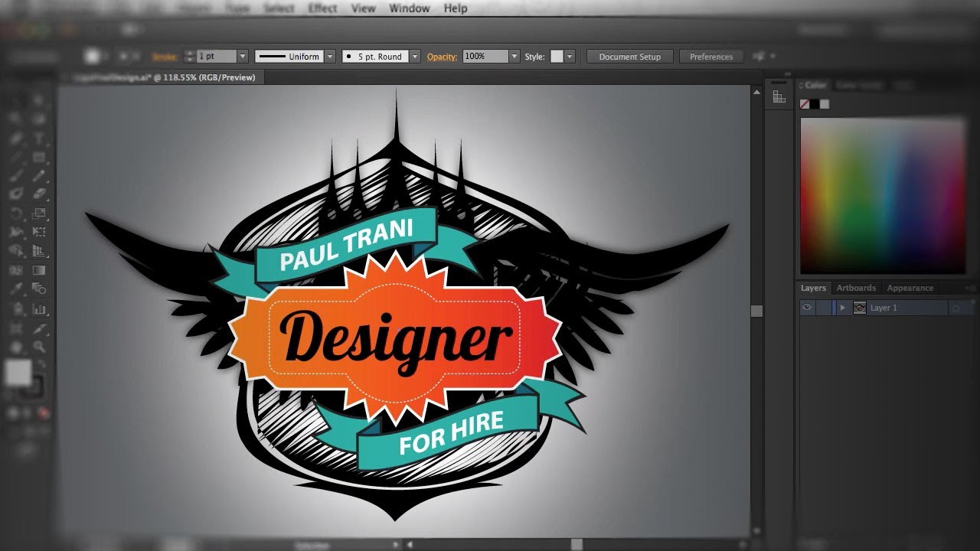Select the Layer 1 thumbnail

click(x=860, y=308)
